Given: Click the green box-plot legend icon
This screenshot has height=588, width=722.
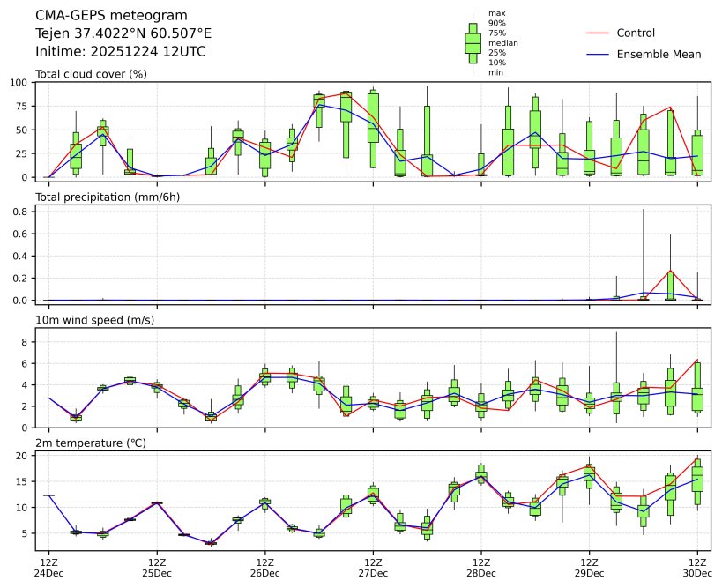Looking at the screenshot, I should [x=473, y=43].
